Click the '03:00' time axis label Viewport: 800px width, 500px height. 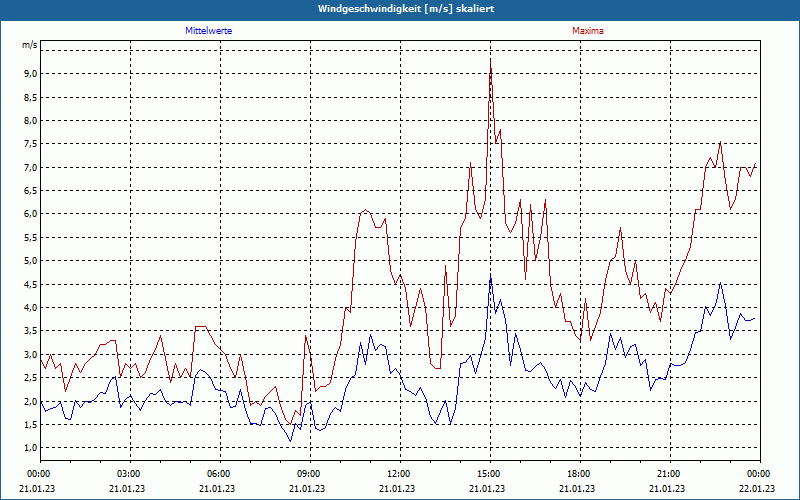coord(127,474)
